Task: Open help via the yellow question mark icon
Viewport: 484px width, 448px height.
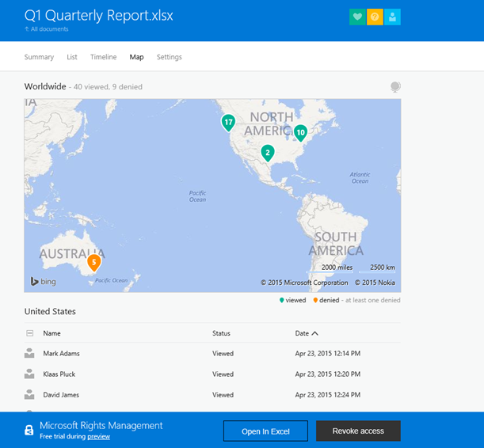Action: tap(375, 17)
